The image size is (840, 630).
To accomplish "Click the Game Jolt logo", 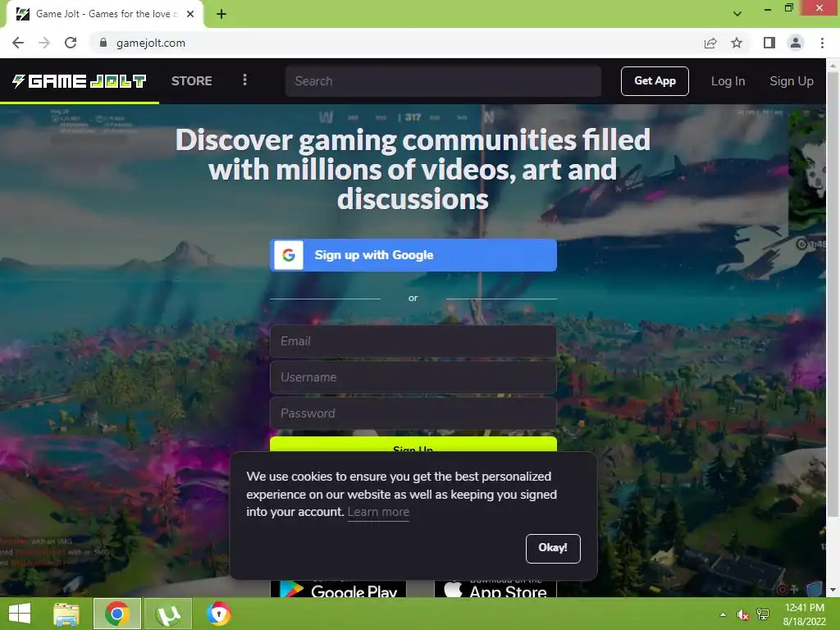I will click(x=80, y=81).
